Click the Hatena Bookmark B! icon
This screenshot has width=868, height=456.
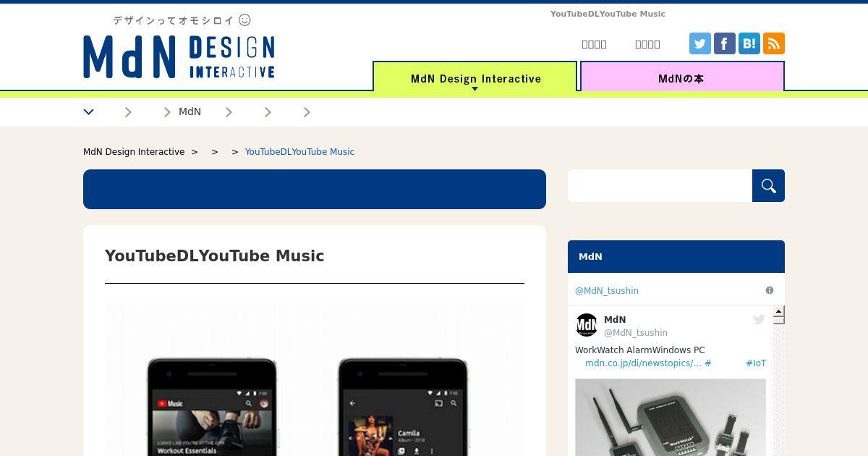click(749, 43)
